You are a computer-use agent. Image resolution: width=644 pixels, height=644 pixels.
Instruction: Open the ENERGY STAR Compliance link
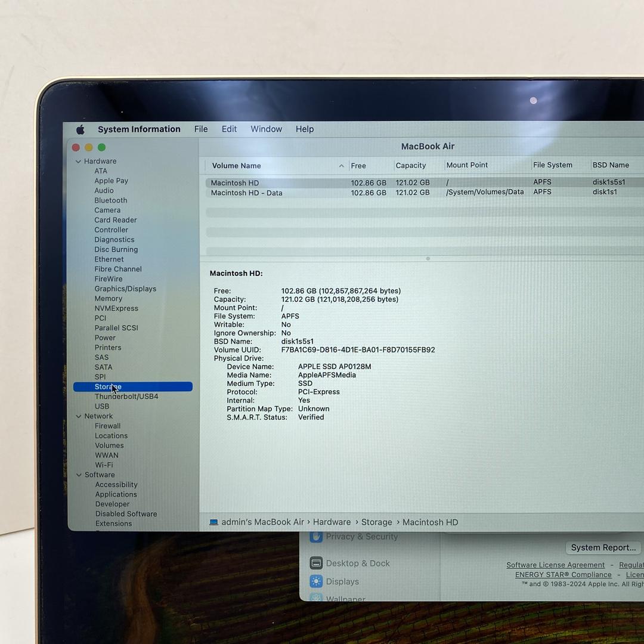pyautogui.click(x=563, y=575)
